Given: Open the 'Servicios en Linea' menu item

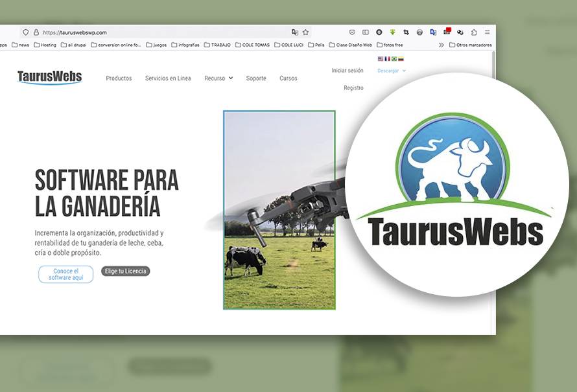Looking at the screenshot, I should [168, 78].
